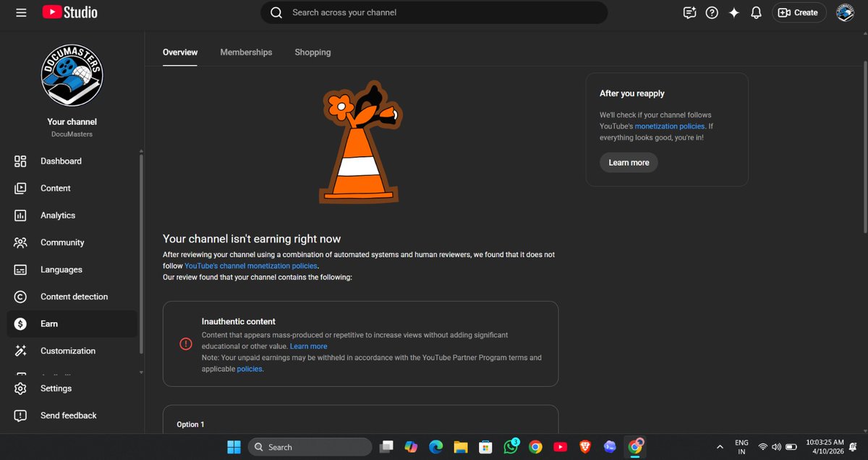Open Microsoft Store from the taskbar
The width and height of the screenshot is (868, 460).
coord(485,447)
